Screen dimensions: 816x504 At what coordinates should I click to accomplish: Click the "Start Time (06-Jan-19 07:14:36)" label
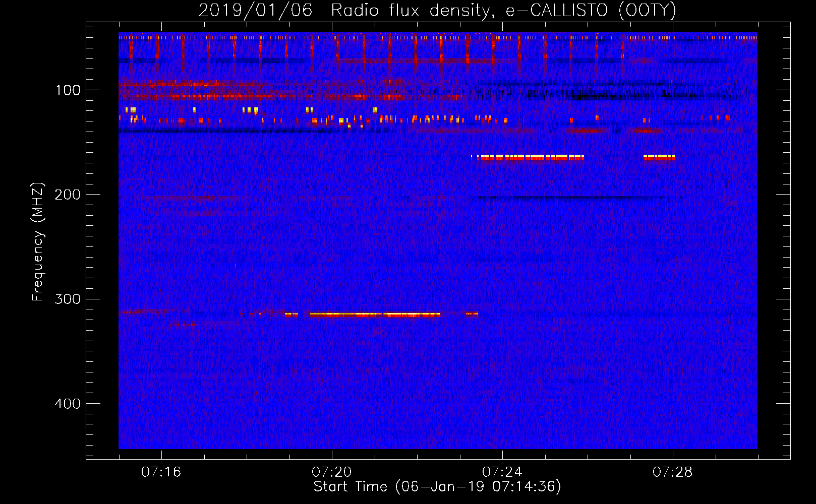[437, 487]
